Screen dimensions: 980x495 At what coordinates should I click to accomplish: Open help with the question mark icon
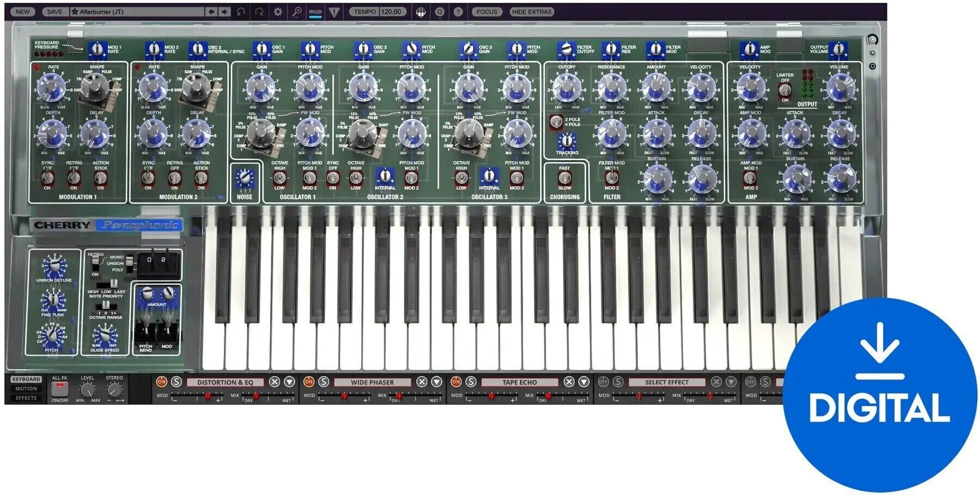pyautogui.click(x=458, y=11)
